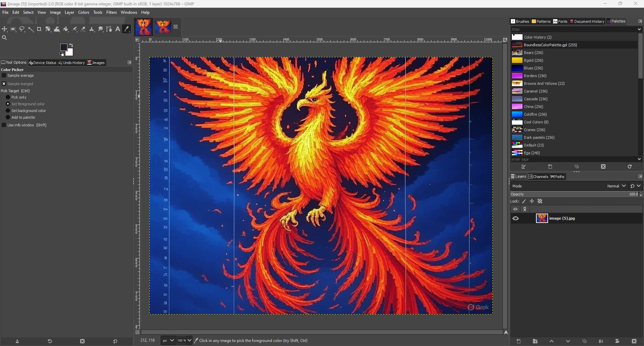Image resolution: width=644 pixels, height=346 pixels.
Task: Save tool preset in Tool Options
Action: point(17,341)
